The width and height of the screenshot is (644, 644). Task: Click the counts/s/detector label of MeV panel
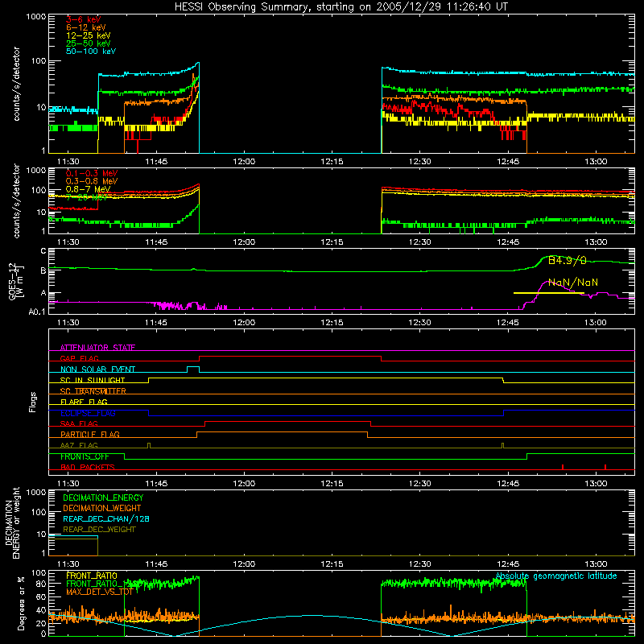pyautogui.click(x=16, y=200)
